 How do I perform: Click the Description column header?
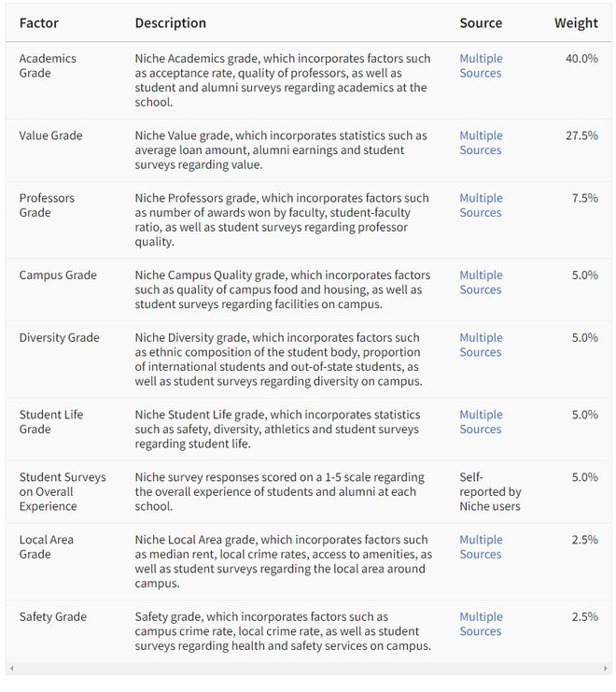click(170, 23)
